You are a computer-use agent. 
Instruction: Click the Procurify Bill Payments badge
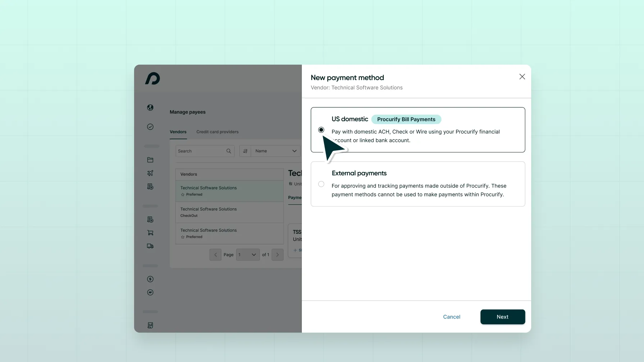[406, 119]
